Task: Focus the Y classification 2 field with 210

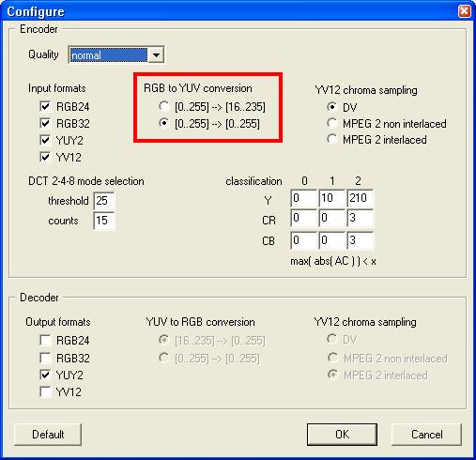Action: coord(361,198)
